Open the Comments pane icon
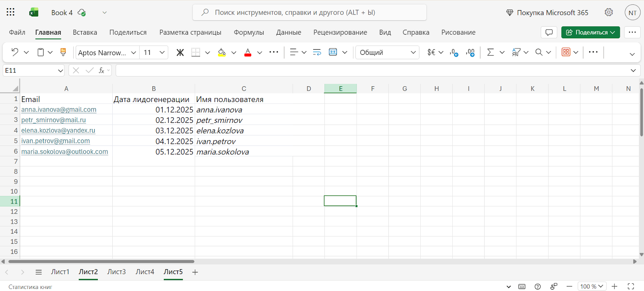The width and height of the screenshot is (644, 291). pos(549,32)
